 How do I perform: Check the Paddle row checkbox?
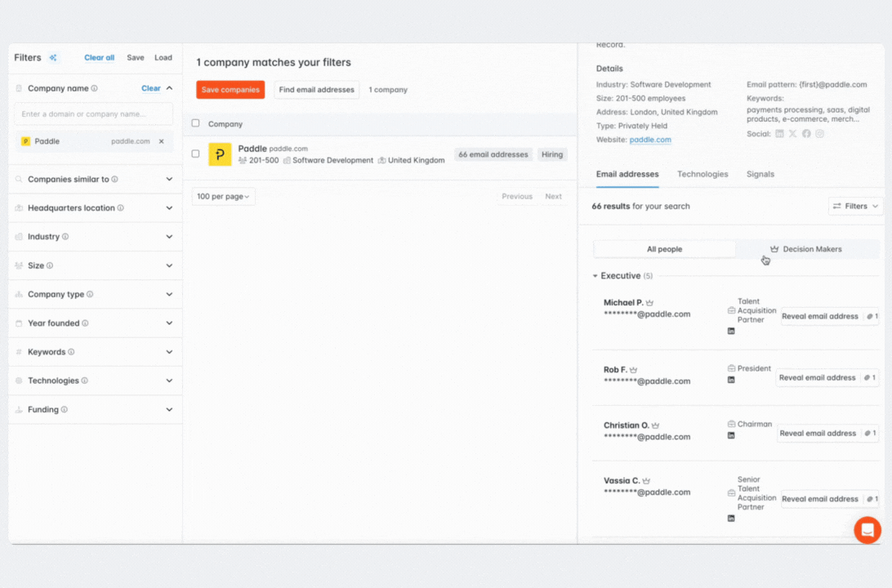point(196,154)
